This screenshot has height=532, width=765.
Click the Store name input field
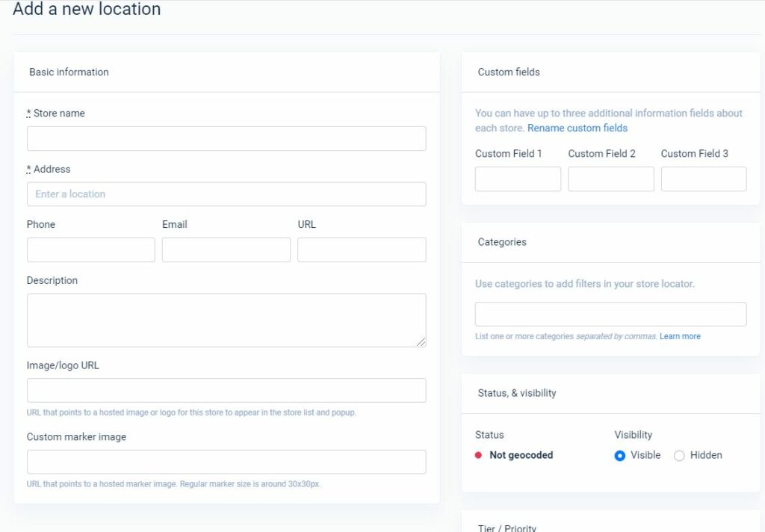(226, 138)
